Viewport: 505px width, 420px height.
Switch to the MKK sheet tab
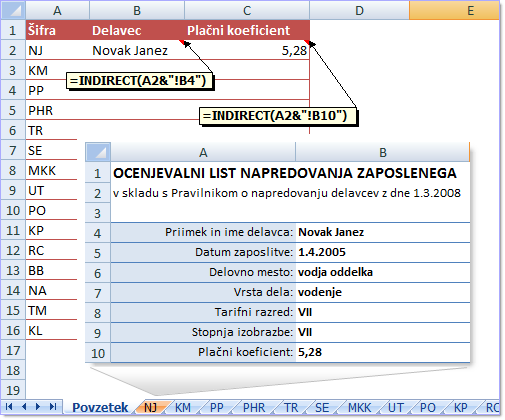point(359,407)
